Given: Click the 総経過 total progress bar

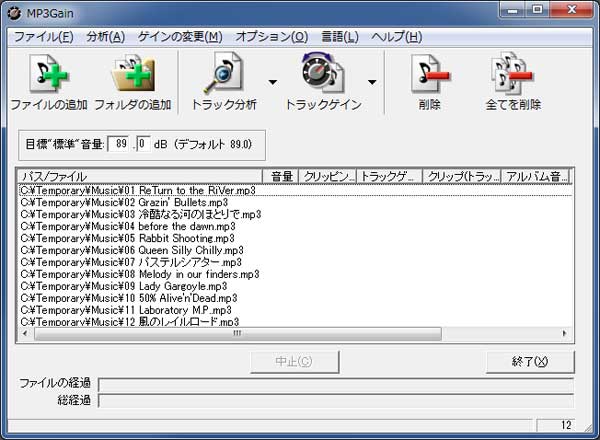Looking at the screenshot, I should pos(336,400).
